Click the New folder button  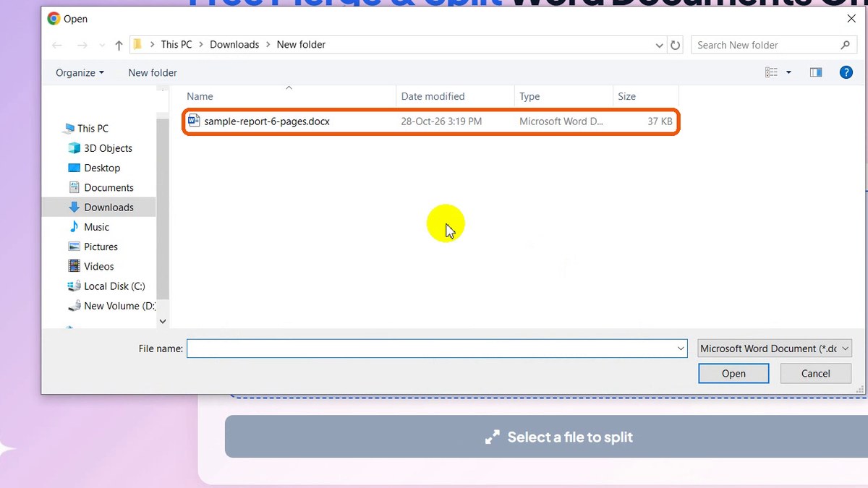(153, 72)
